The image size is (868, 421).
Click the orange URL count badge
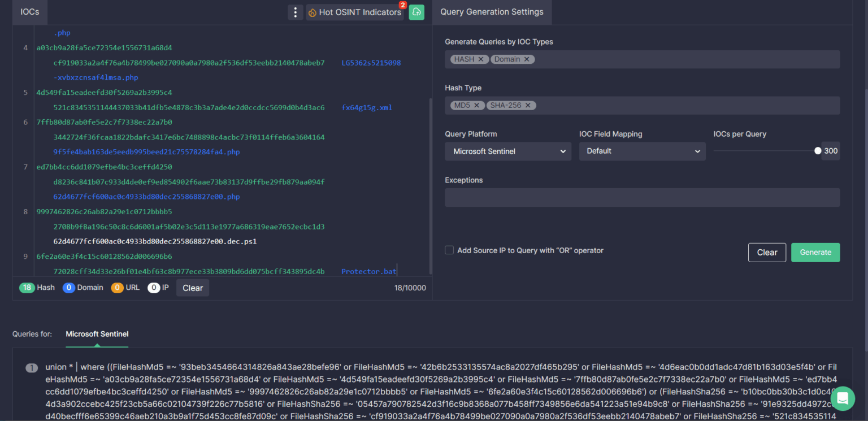pos(118,288)
